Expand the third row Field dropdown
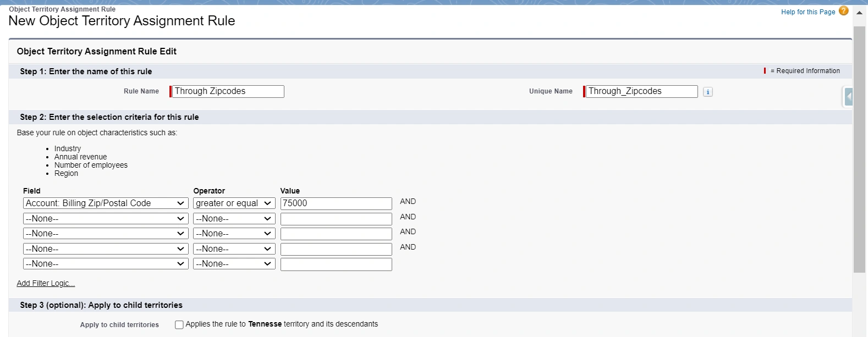Viewport: 868px width, 337px height. [106, 234]
